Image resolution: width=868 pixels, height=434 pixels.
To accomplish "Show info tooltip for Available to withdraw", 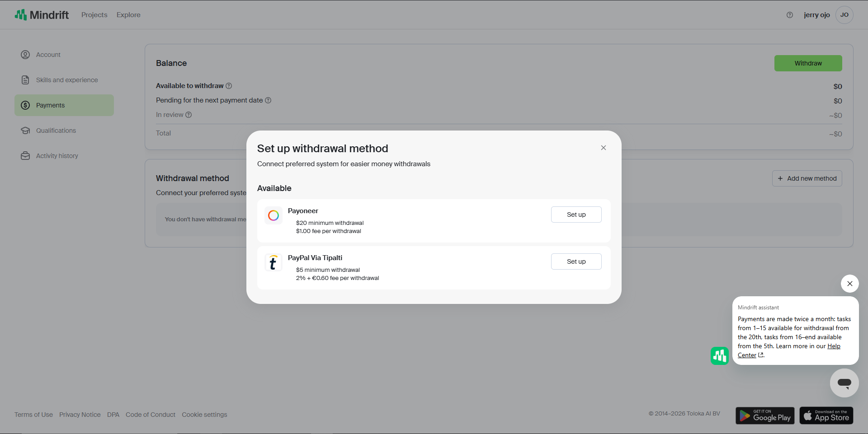I will click(x=229, y=86).
